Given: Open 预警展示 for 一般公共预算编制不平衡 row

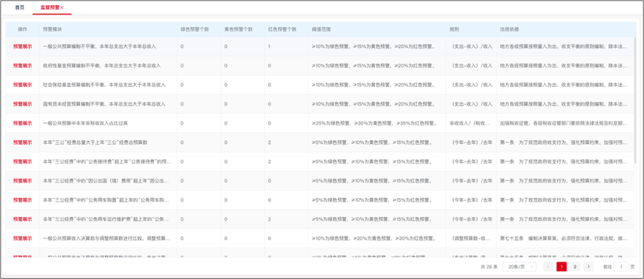Looking at the screenshot, I should tap(22, 46).
